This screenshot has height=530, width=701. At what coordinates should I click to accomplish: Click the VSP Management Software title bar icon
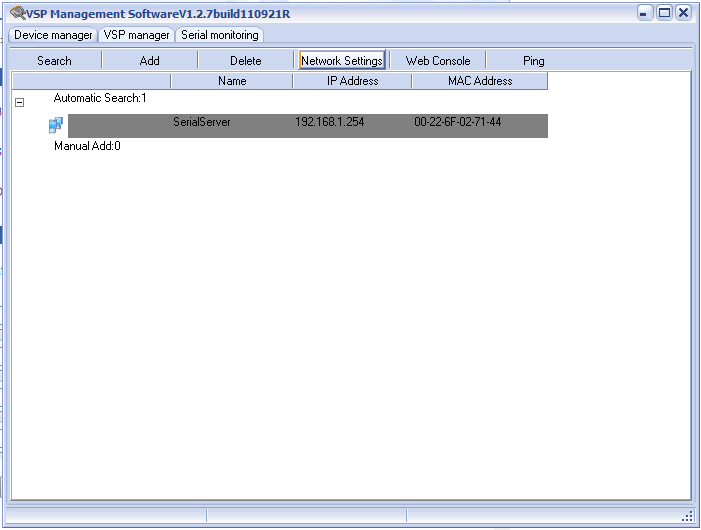click(18, 13)
